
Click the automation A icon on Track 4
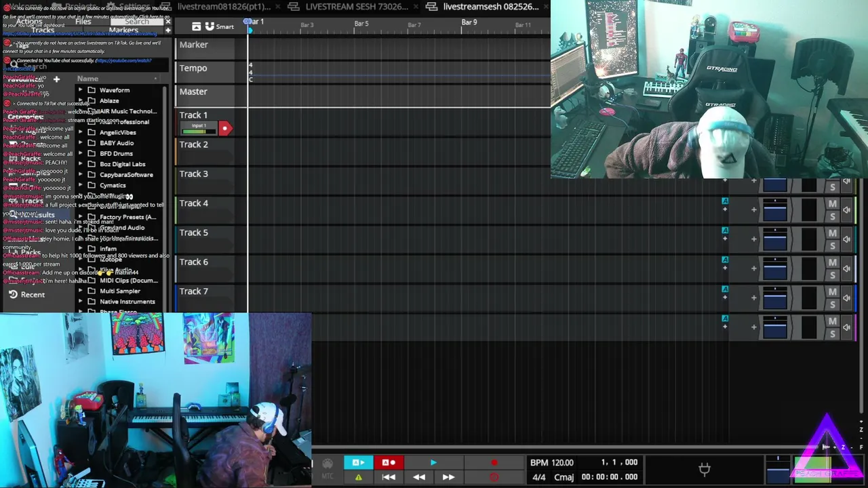pos(725,201)
